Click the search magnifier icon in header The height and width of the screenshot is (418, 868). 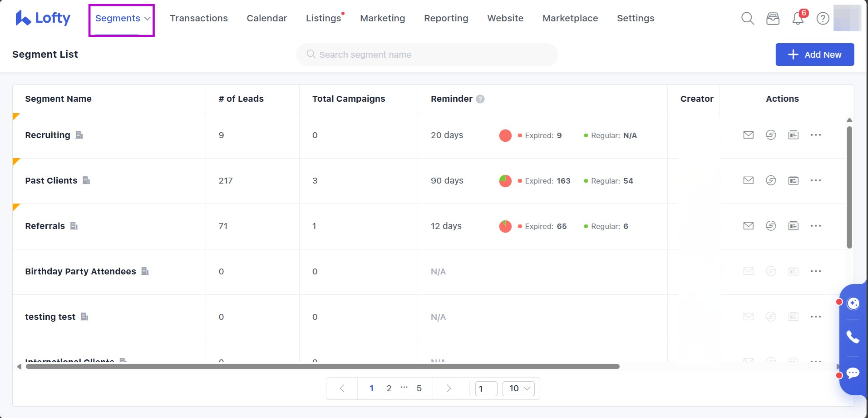pyautogui.click(x=747, y=19)
